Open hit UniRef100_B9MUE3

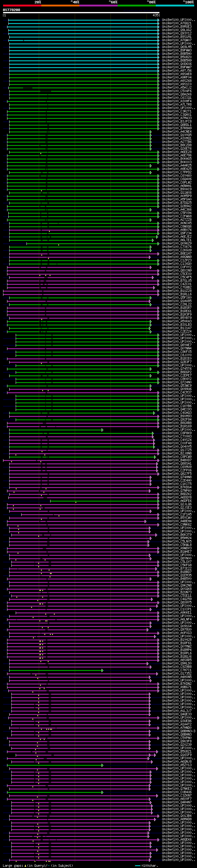tap(177, 26)
